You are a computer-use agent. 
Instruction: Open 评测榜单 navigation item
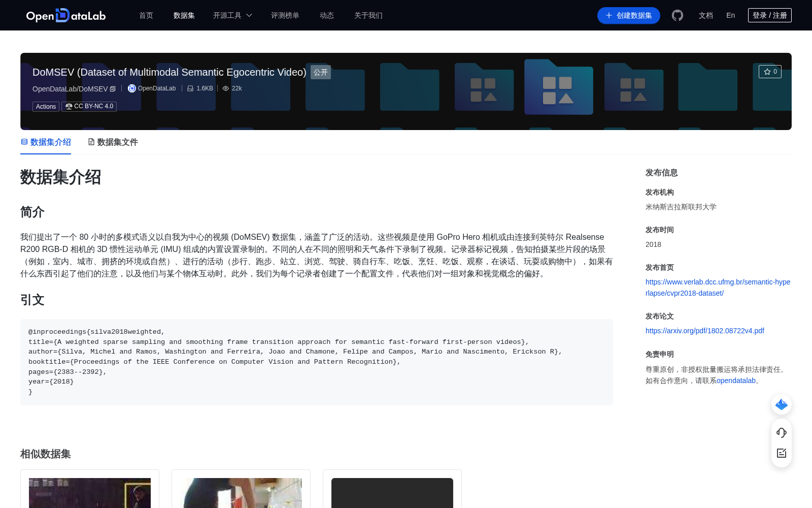285,16
